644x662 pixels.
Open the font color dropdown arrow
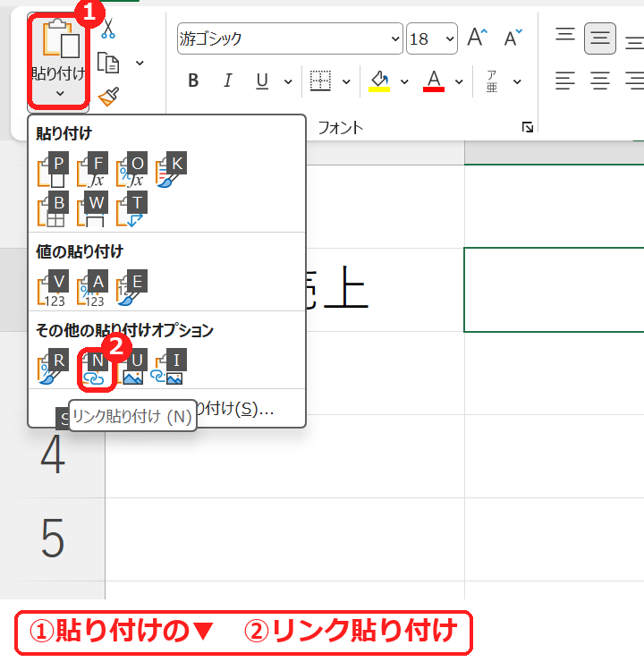(459, 81)
